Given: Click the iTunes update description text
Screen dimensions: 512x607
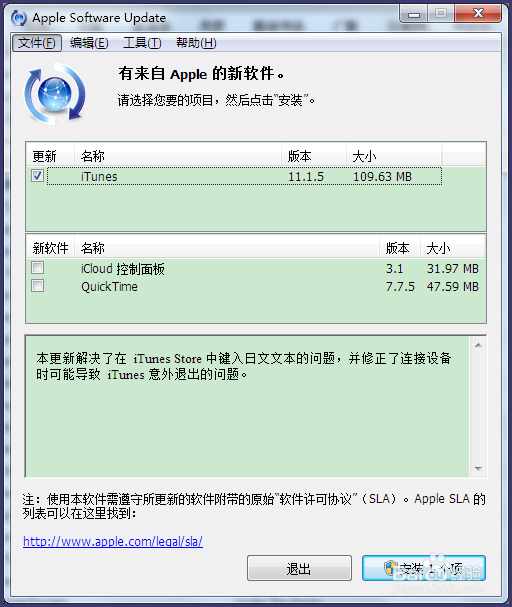Looking at the screenshot, I should [244, 366].
